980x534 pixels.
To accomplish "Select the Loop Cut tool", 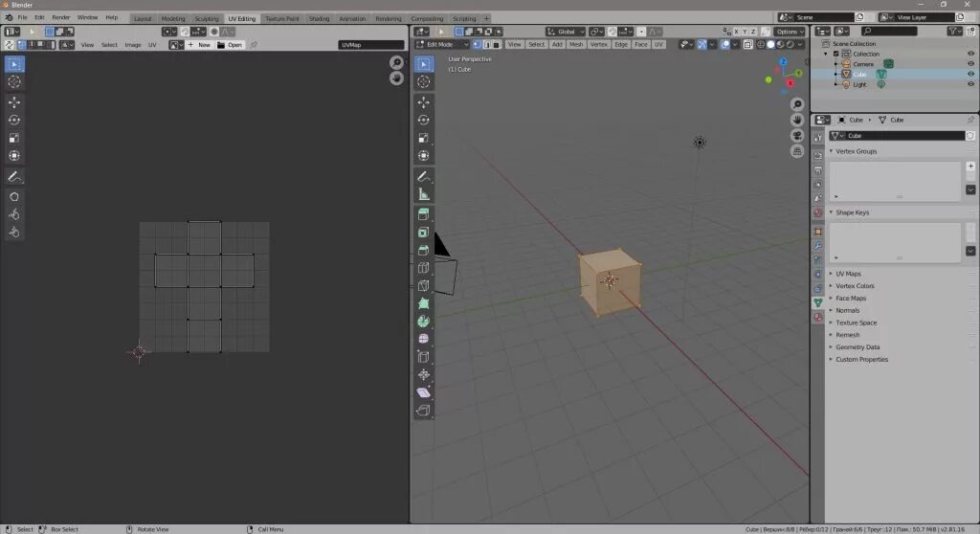I will (x=424, y=268).
